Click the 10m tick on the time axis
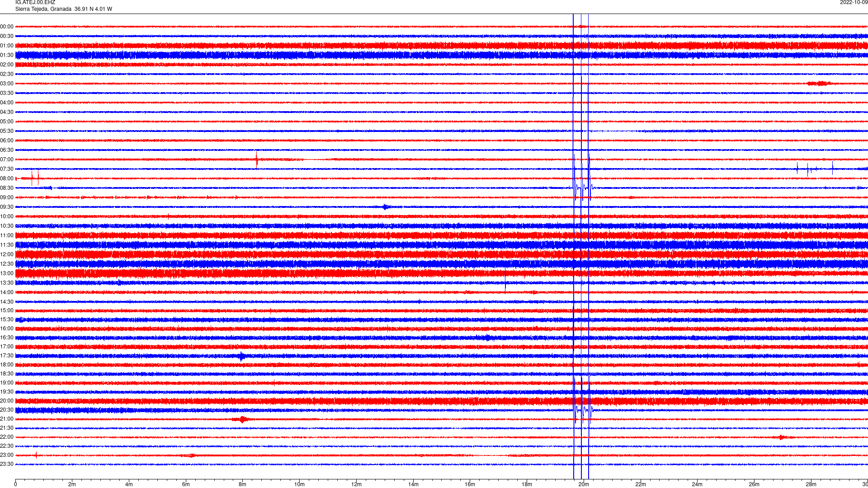 [x=299, y=484]
